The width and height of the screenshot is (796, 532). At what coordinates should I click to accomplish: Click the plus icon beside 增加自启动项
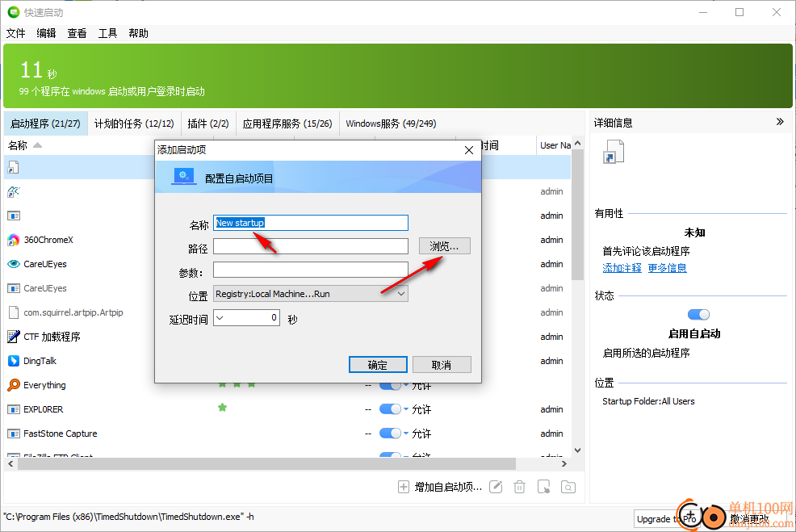tap(403, 488)
